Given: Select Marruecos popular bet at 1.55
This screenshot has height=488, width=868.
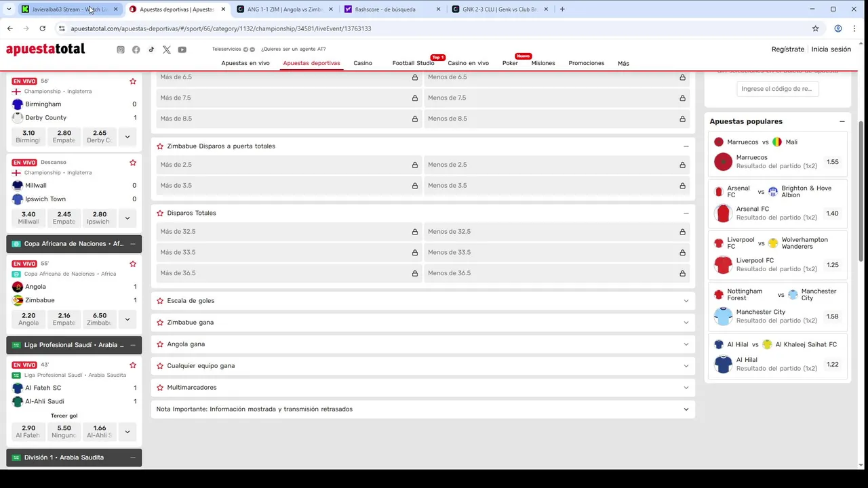Looking at the screenshot, I should [x=833, y=163].
